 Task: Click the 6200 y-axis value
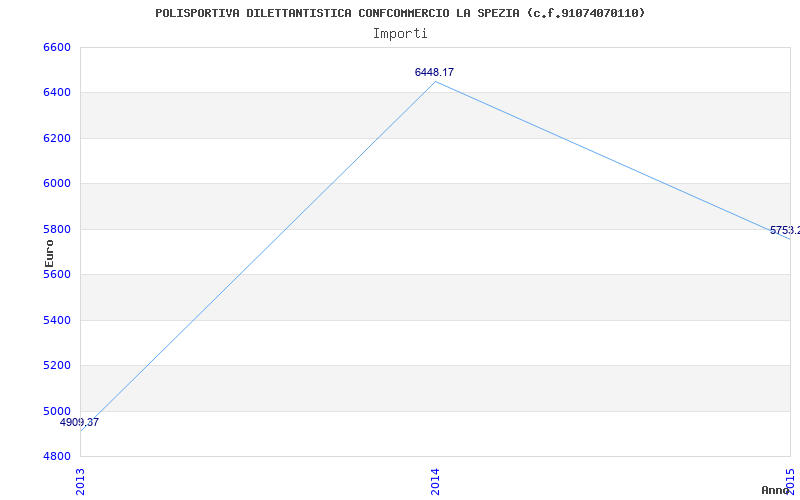[x=56, y=138]
